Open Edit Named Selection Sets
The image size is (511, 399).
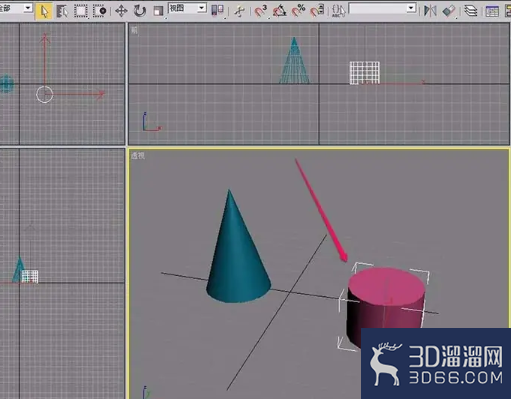coord(338,10)
